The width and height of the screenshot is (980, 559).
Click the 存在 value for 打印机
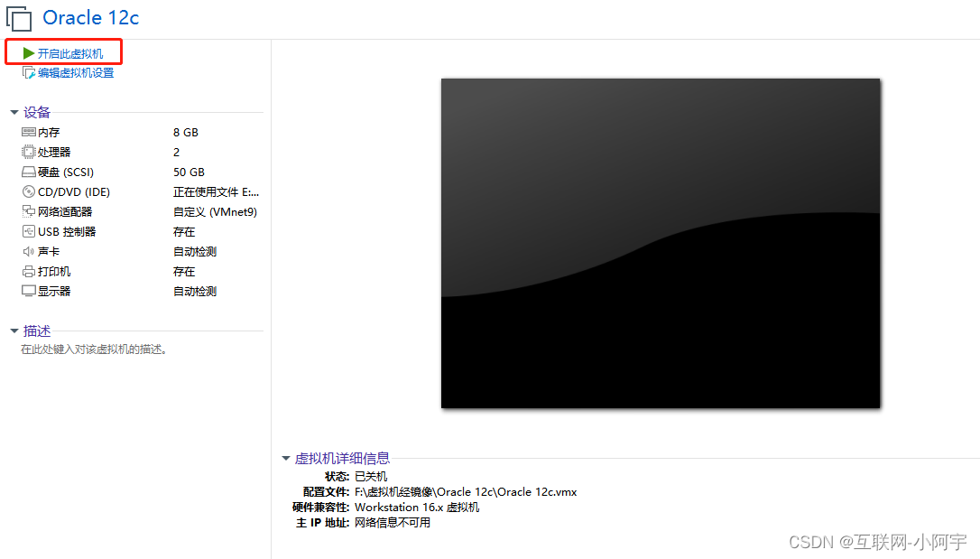click(184, 271)
